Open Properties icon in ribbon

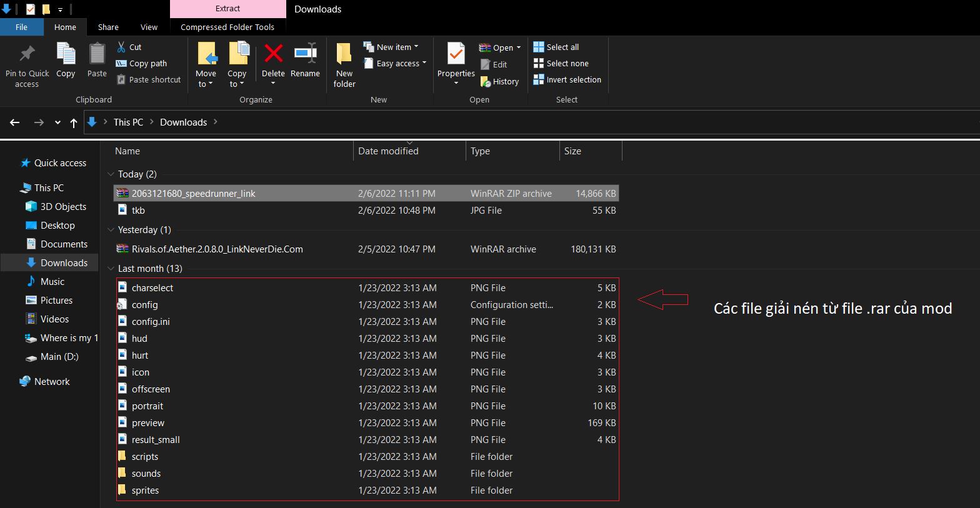(x=456, y=54)
